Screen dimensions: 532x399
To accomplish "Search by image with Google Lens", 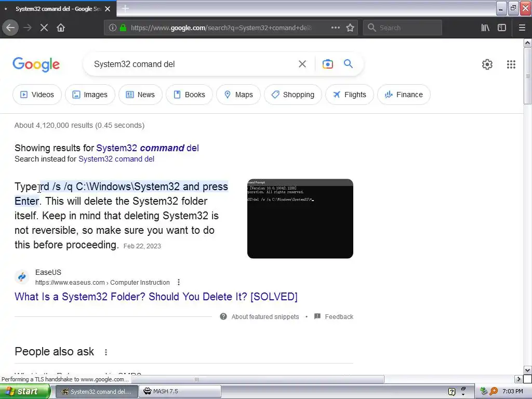I will click(328, 64).
